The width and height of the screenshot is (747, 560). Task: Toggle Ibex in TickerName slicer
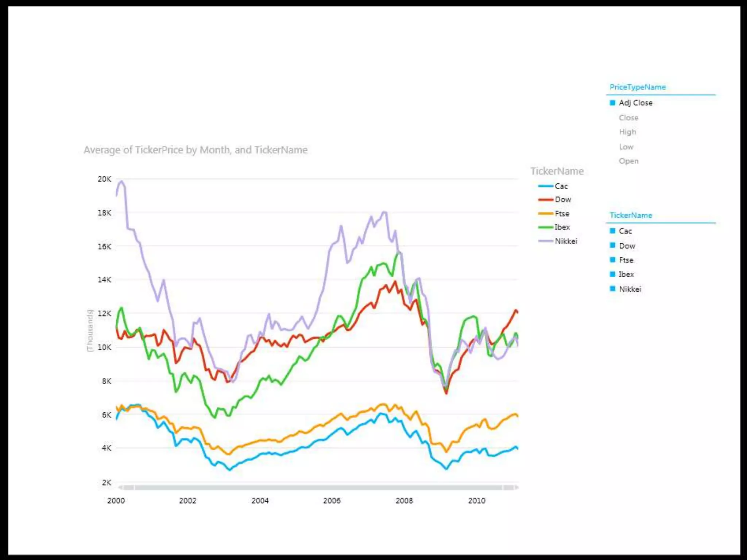[x=626, y=274]
